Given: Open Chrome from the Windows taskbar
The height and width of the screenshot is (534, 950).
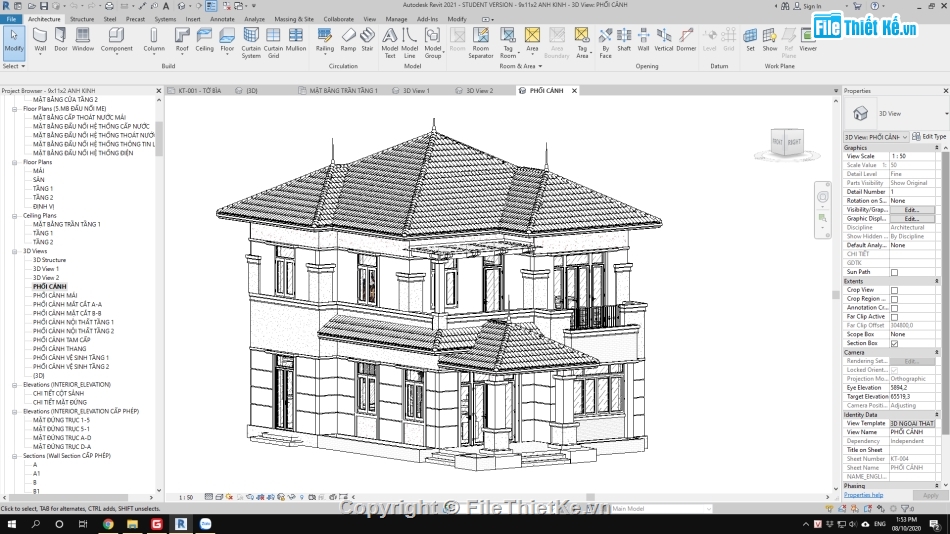Looking at the screenshot, I should pos(108,524).
